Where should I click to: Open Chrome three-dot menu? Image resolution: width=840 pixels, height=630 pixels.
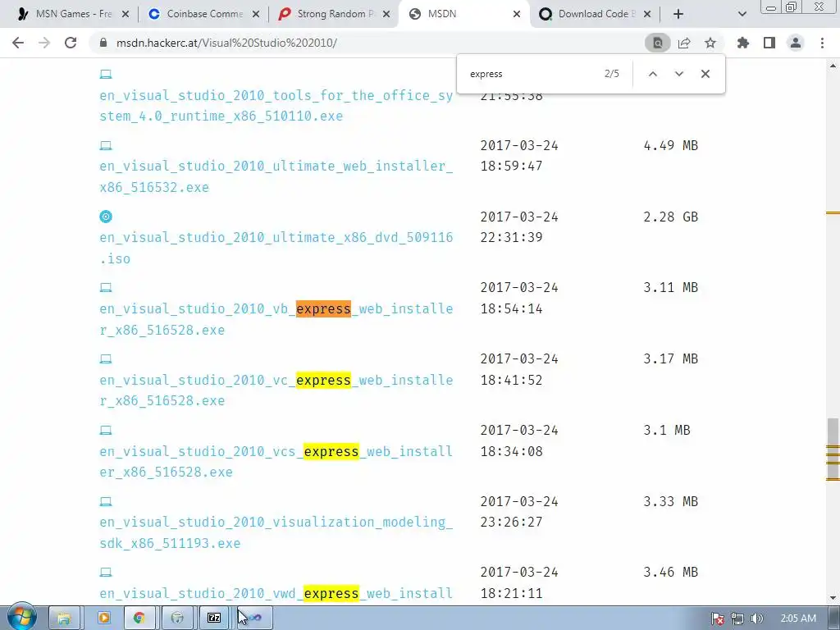pyautogui.click(x=822, y=43)
